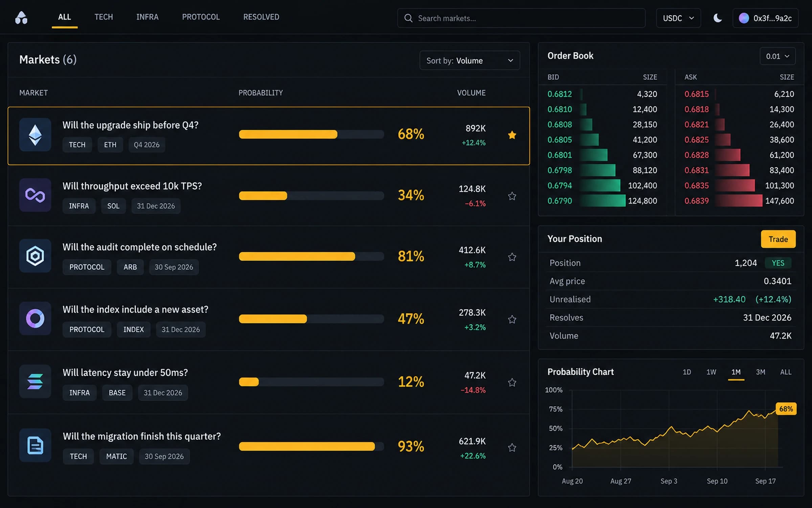
Task: Star the throughput 10k TPS market
Action: (x=512, y=196)
